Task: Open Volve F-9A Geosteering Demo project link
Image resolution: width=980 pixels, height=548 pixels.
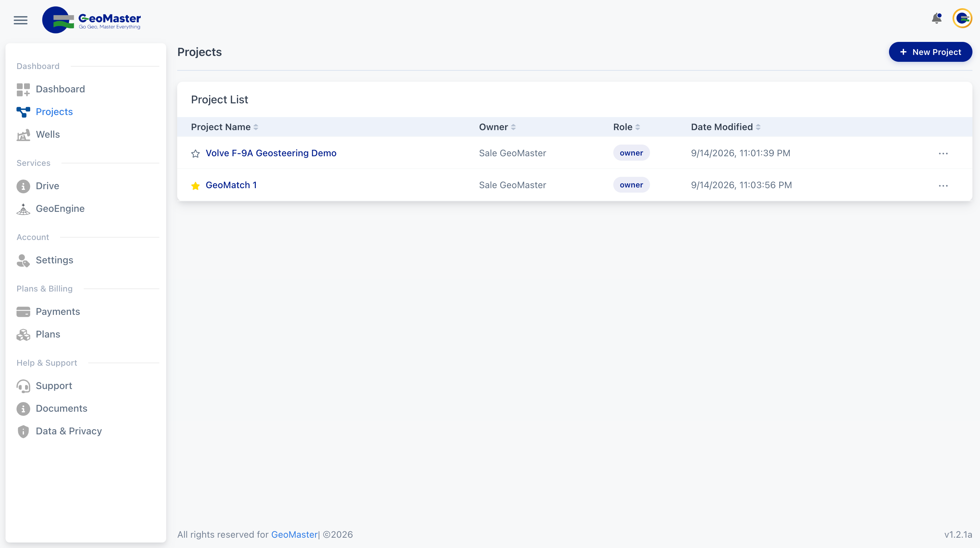Action: click(x=271, y=153)
